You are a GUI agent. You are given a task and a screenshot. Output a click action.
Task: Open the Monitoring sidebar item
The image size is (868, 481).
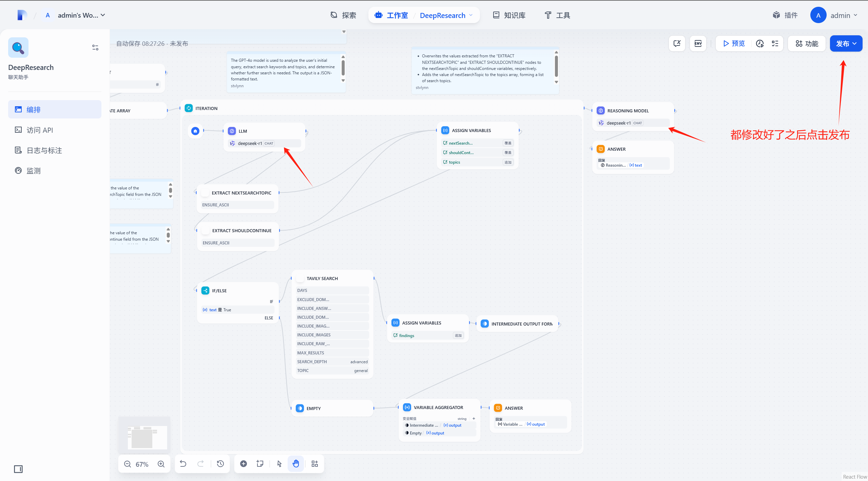coord(55,170)
